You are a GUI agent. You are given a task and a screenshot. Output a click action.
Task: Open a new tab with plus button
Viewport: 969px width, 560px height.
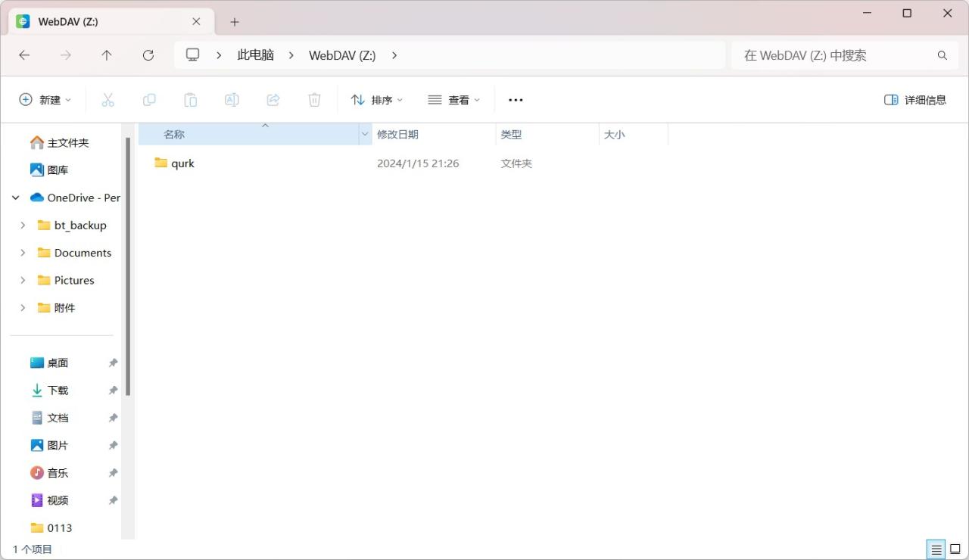235,22
